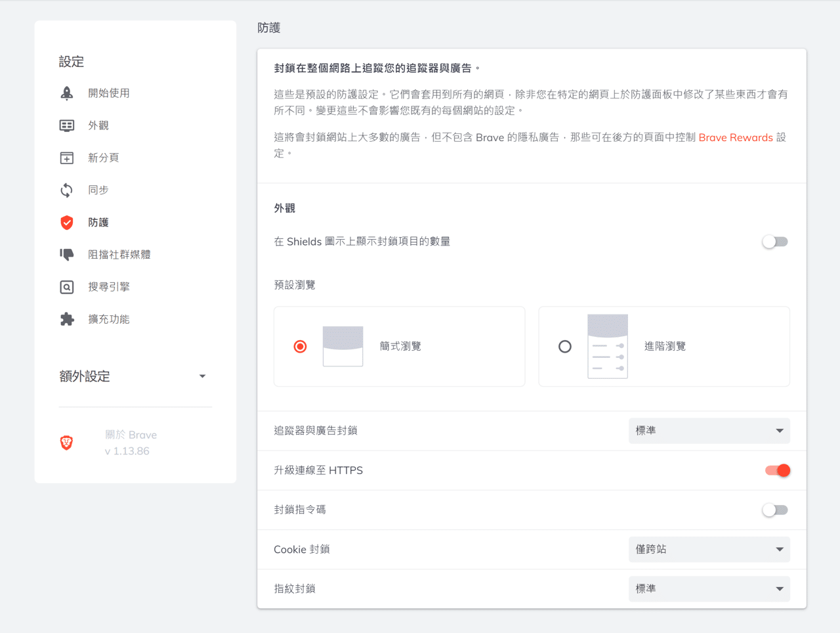The height and width of the screenshot is (633, 840).
Task: Click the Cookie 封鎖 label
Action: coord(302,550)
